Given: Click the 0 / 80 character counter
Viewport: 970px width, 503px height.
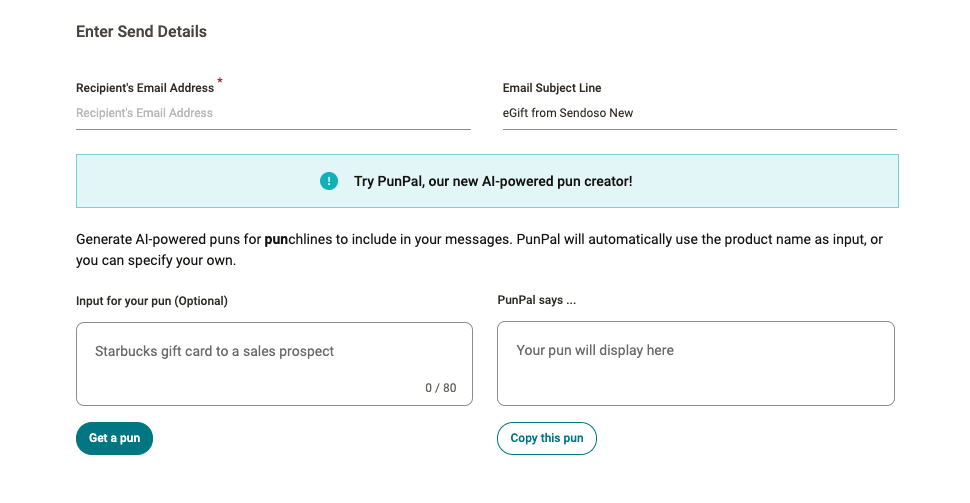Looking at the screenshot, I should click(x=440, y=388).
